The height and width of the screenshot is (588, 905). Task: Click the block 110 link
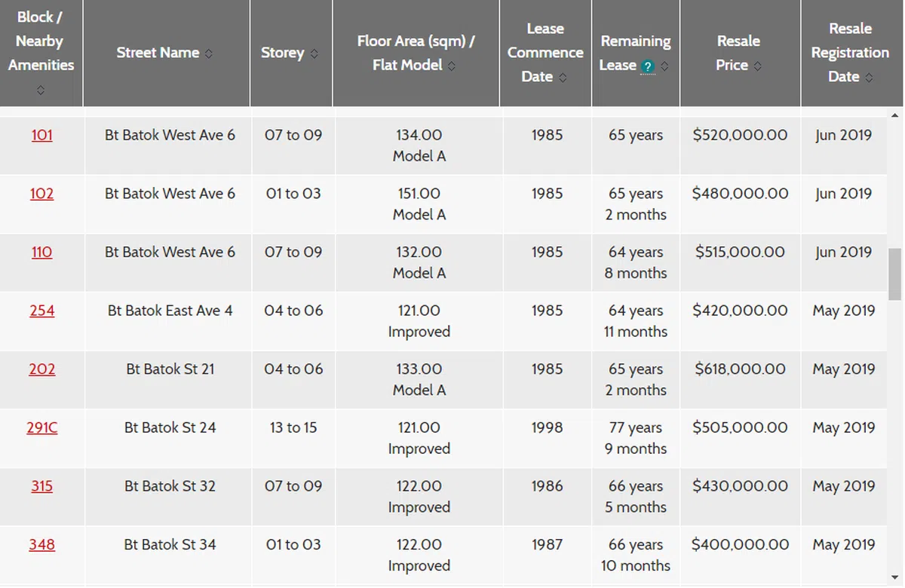(42, 253)
